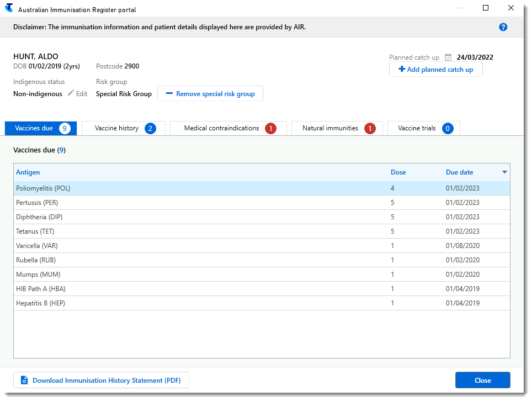Image resolution: width=532 pixels, height=401 pixels.
Task: Select the Rubella (RUB) row
Action: pos(262,260)
